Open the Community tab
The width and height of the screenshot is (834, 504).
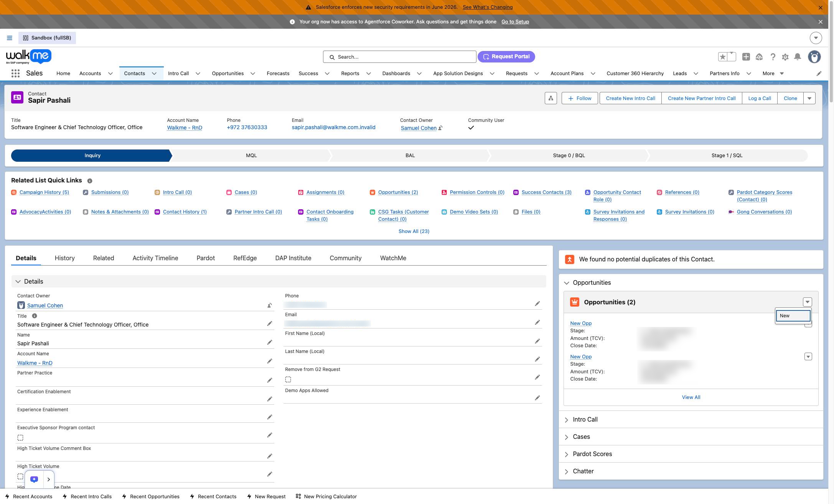pos(346,258)
